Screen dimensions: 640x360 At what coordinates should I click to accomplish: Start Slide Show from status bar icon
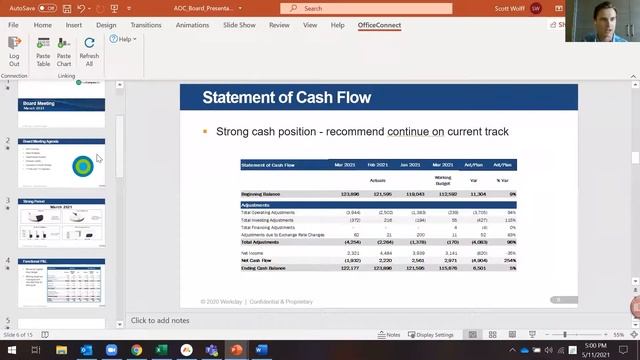click(x=532, y=335)
